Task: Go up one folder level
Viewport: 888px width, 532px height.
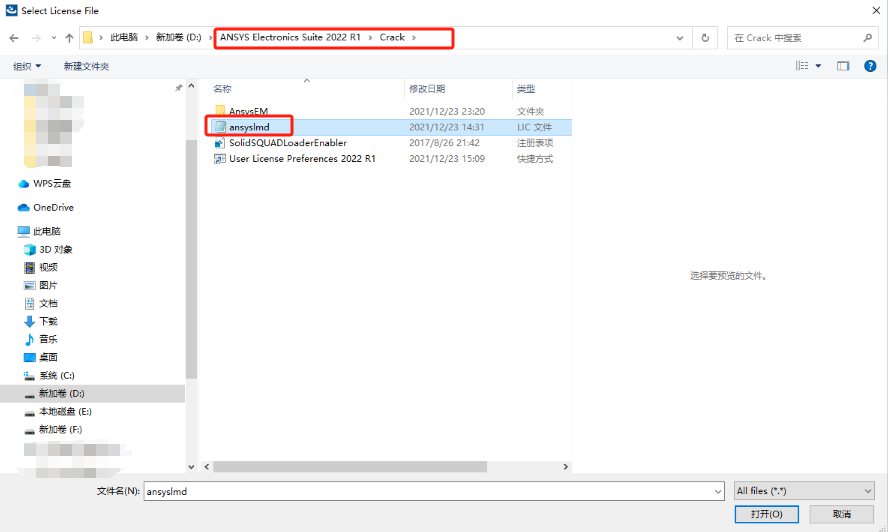Action: (x=69, y=38)
